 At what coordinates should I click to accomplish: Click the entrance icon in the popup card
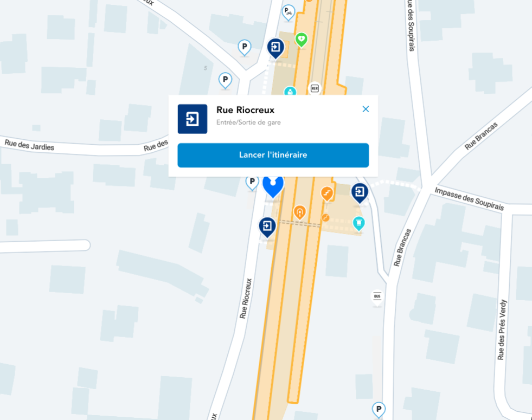pyautogui.click(x=193, y=119)
